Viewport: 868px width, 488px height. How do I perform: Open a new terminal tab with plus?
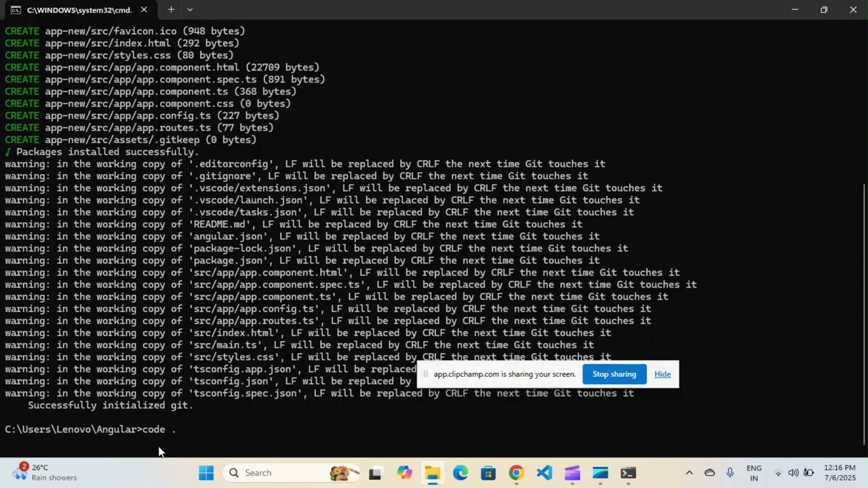pyautogui.click(x=171, y=9)
